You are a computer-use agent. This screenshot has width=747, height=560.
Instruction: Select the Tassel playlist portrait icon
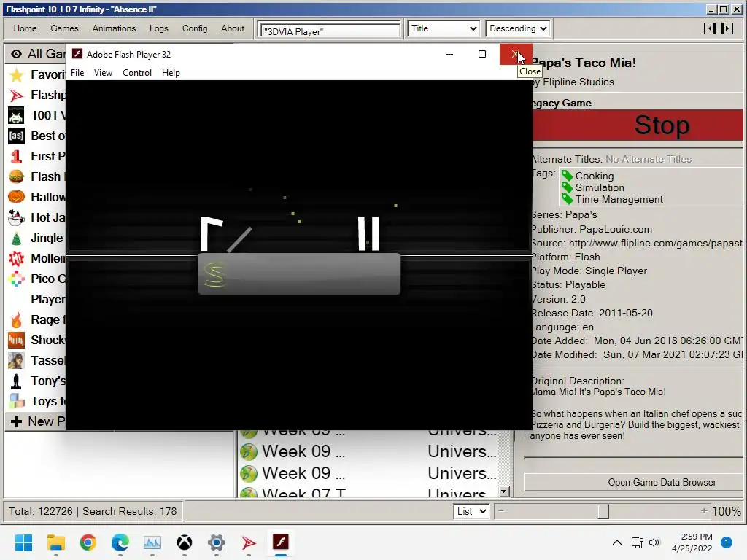point(16,360)
